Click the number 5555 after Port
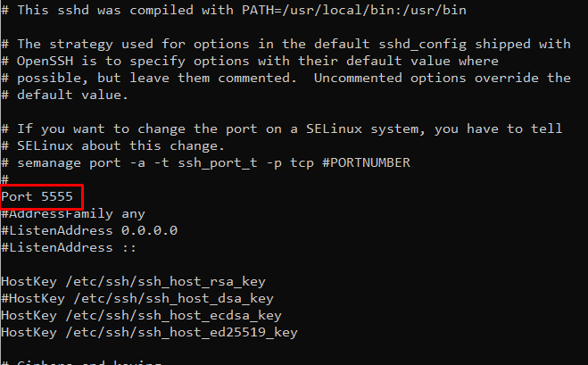 point(57,196)
